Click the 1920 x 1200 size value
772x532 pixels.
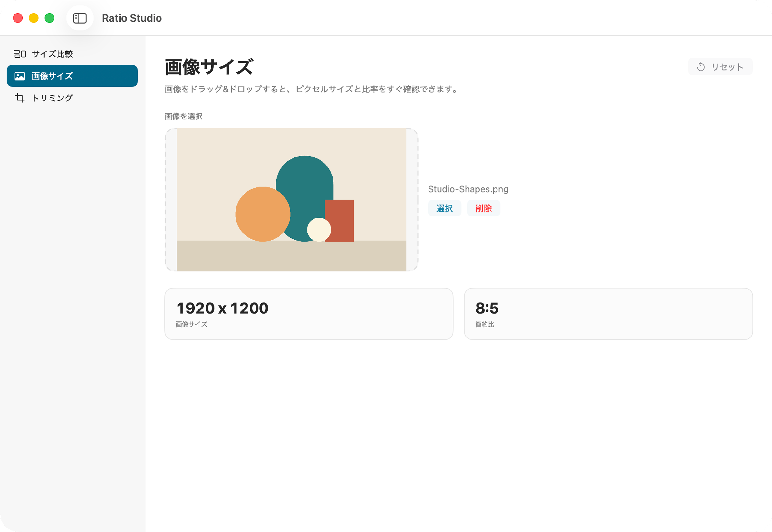click(x=222, y=308)
